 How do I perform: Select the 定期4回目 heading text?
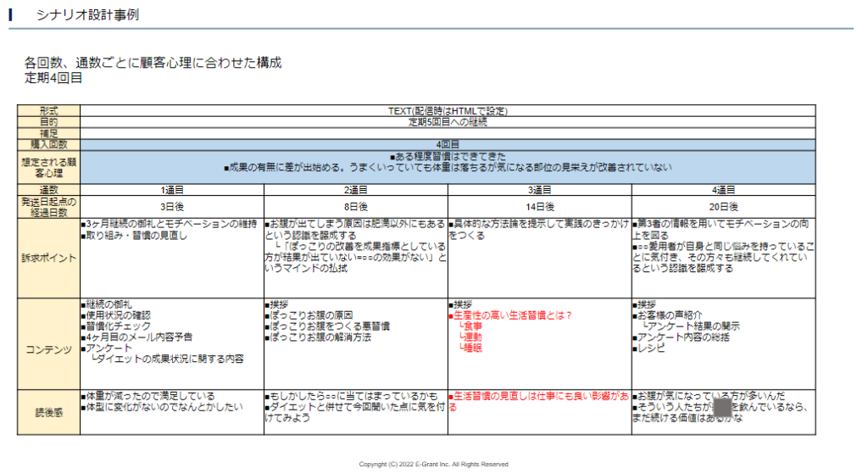click(x=53, y=78)
